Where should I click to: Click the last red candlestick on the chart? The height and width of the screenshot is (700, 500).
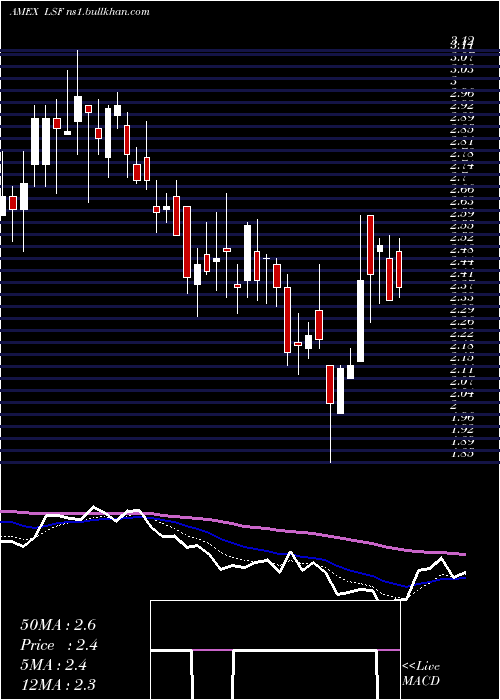pyautogui.click(x=399, y=269)
